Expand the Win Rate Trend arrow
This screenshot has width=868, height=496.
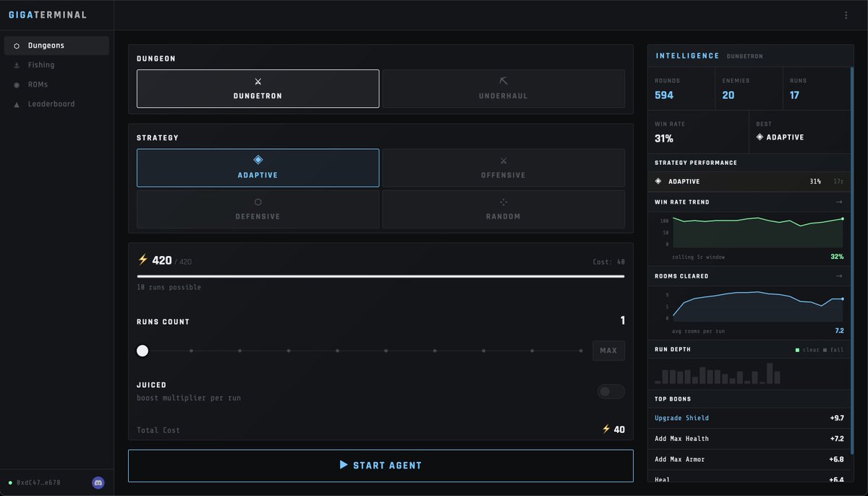pyautogui.click(x=839, y=202)
